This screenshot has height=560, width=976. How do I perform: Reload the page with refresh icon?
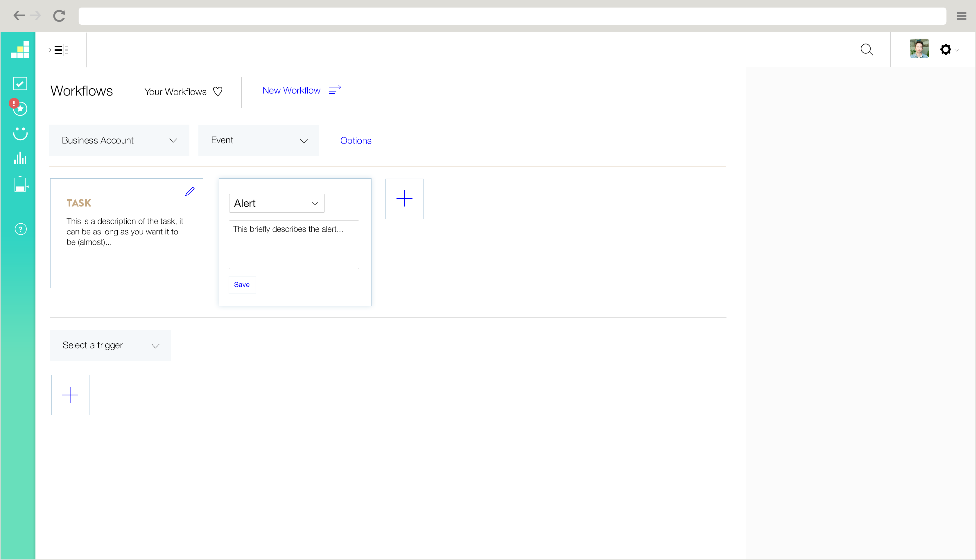(x=59, y=16)
